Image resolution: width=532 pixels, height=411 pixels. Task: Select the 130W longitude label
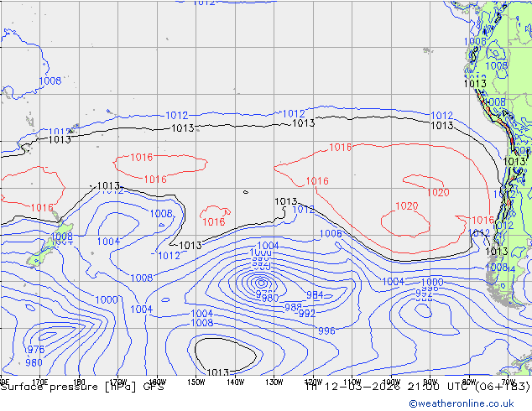click(274, 382)
